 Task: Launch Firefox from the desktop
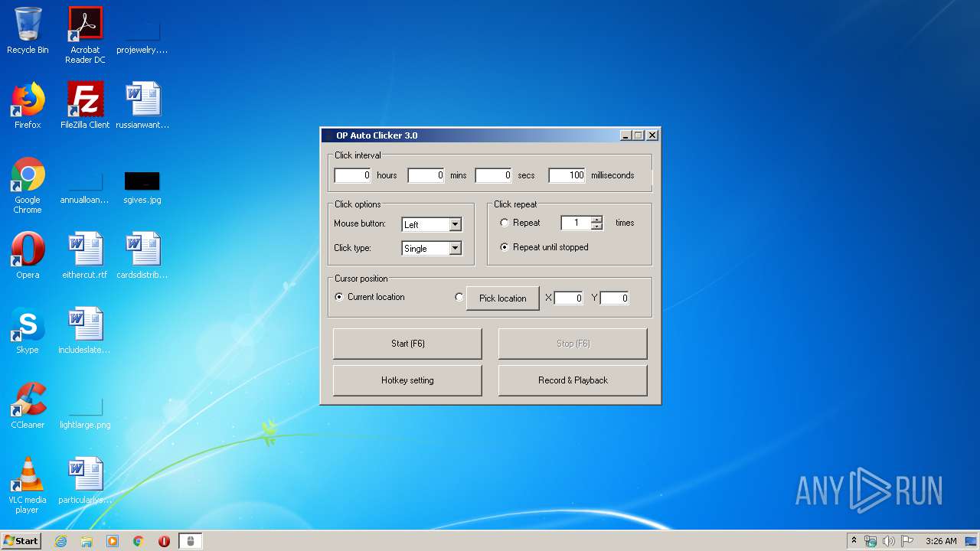tap(28, 106)
